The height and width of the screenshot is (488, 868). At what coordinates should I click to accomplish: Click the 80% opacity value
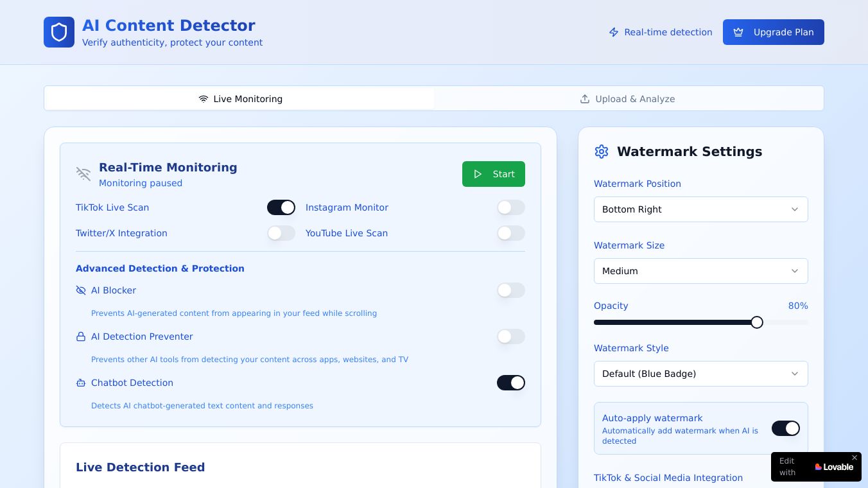798,306
